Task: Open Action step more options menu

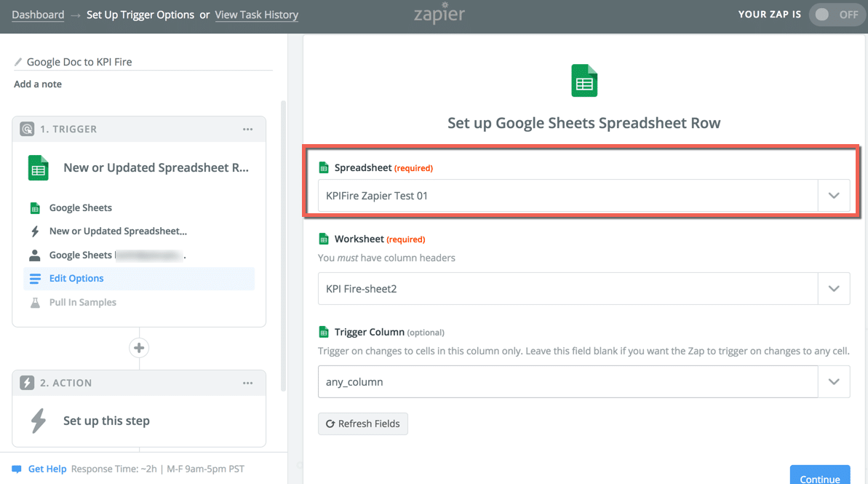Action: (x=247, y=383)
